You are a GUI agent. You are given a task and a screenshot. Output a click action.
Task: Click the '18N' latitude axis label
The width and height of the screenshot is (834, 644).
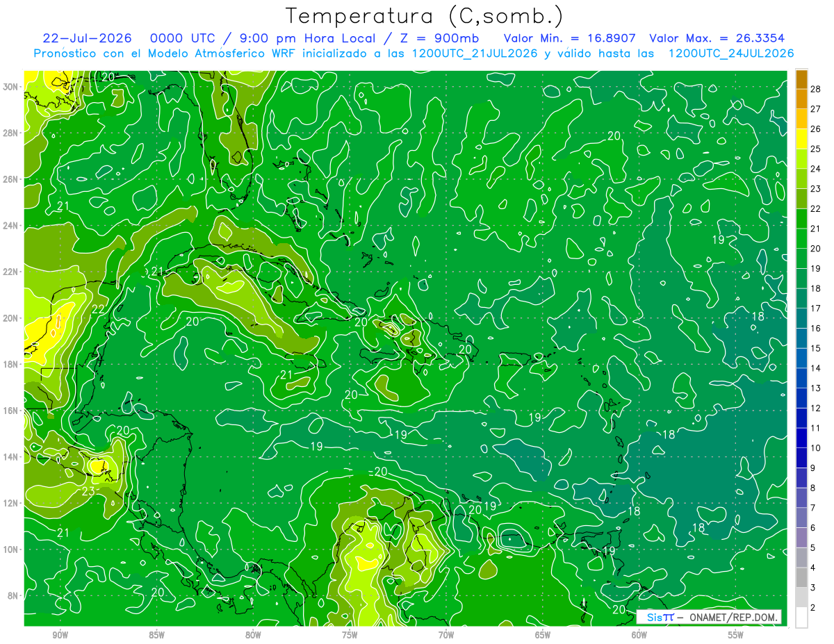tap(11, 364)
